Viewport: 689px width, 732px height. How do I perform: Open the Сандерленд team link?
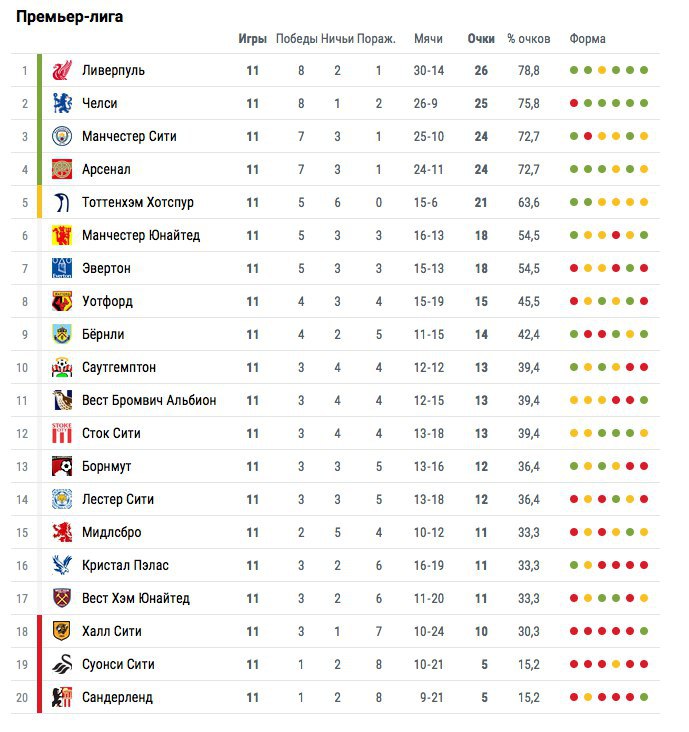click(x=117, y=697)
